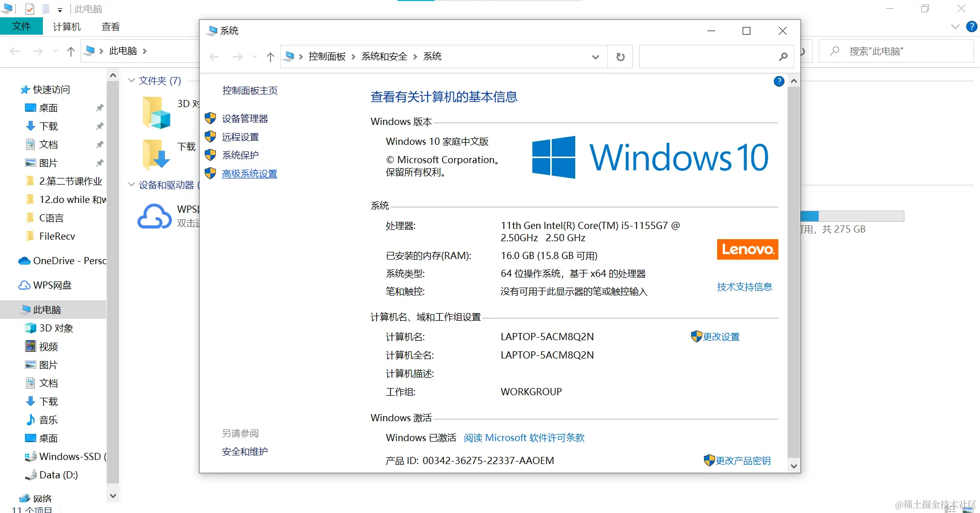This screenshot has width=980, height=513.
Task: Click the 此电脑 breadcrumb in File Explorer
Action: [x=123, y=51]
